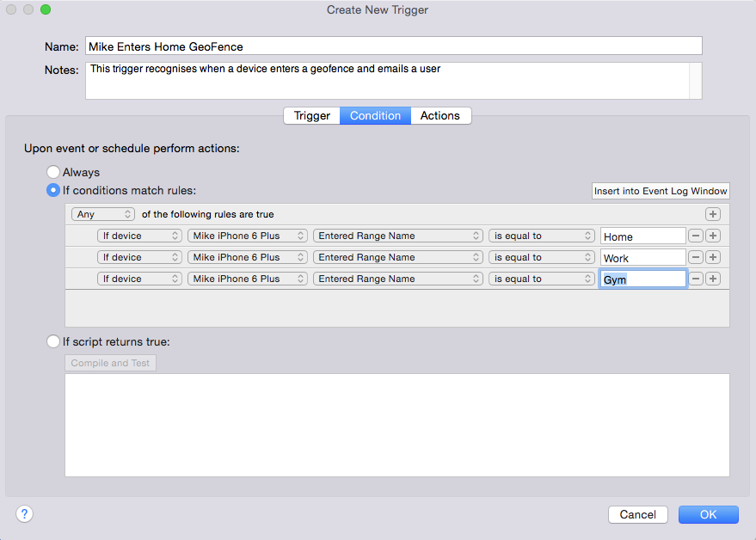The image size is (756, 540).
Task: Click the Name field with Mike Enters Home GeoFence
Action: tap(393, 46)
